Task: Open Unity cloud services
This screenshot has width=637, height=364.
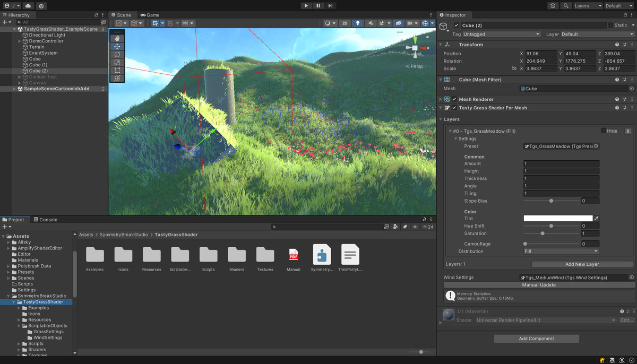Action: coord(28,6)
